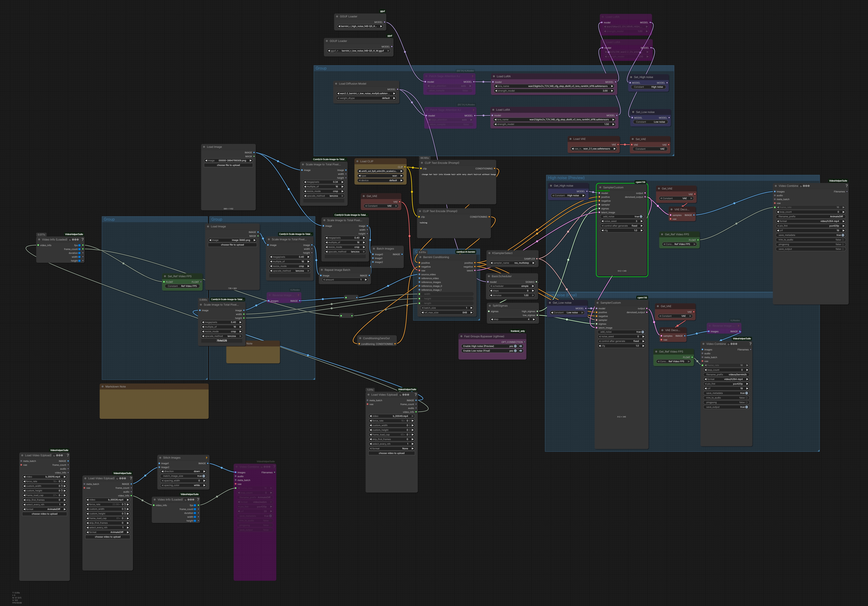Open the weight_dtype dropdown in Load Diffusion Model
Image resolution: width=868 pixels, height=606 pixels.
tap(366, 98)
